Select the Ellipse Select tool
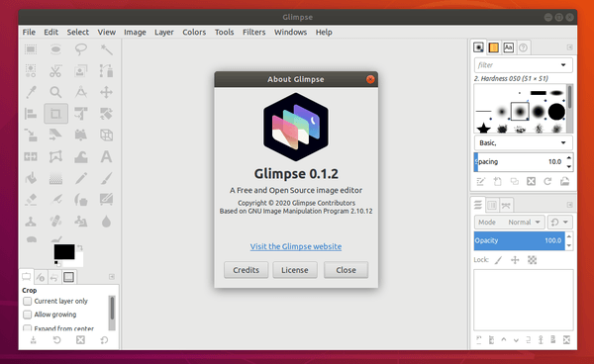Screen dimensions: 594x364 pyautogui.click(x=55, y=49)
